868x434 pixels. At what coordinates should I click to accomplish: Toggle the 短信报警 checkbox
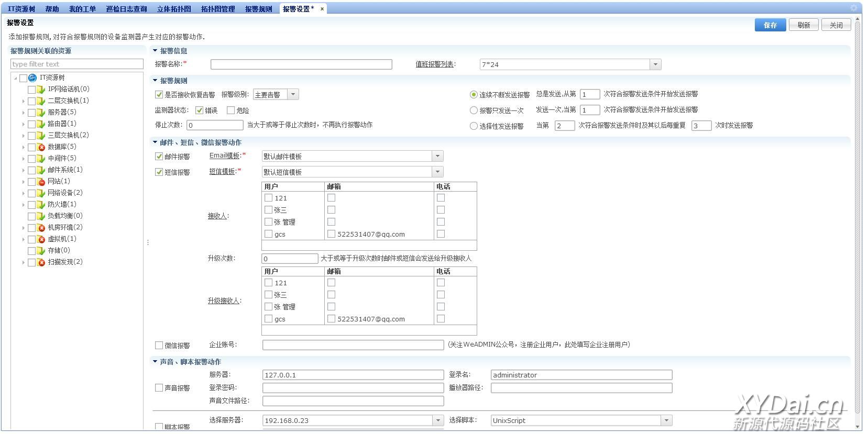159,172
